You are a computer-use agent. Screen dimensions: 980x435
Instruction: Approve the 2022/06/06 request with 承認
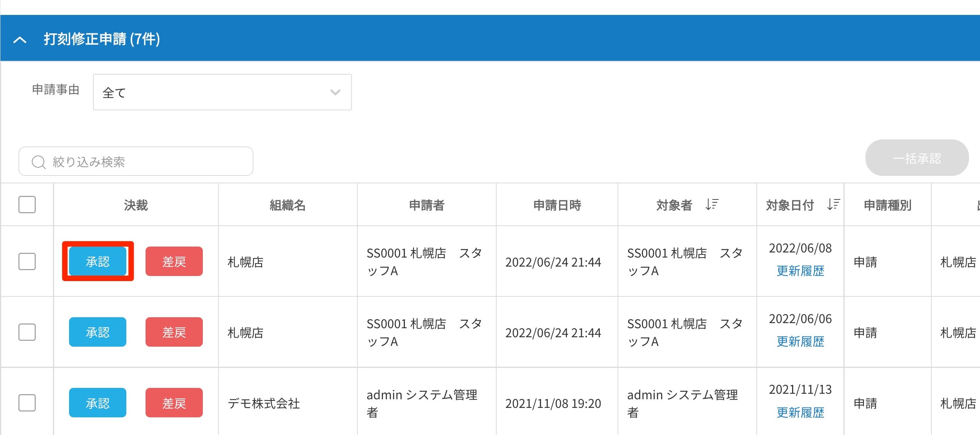point(98,332)
